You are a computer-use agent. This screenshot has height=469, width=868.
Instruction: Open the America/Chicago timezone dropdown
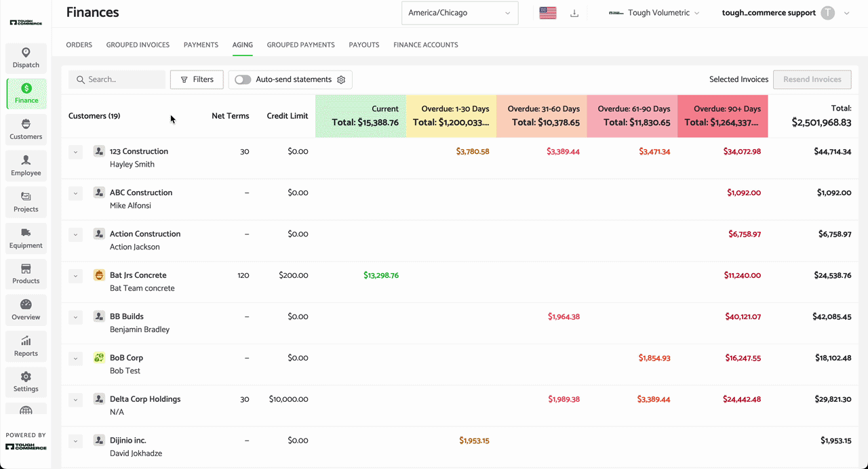point(460,13)
